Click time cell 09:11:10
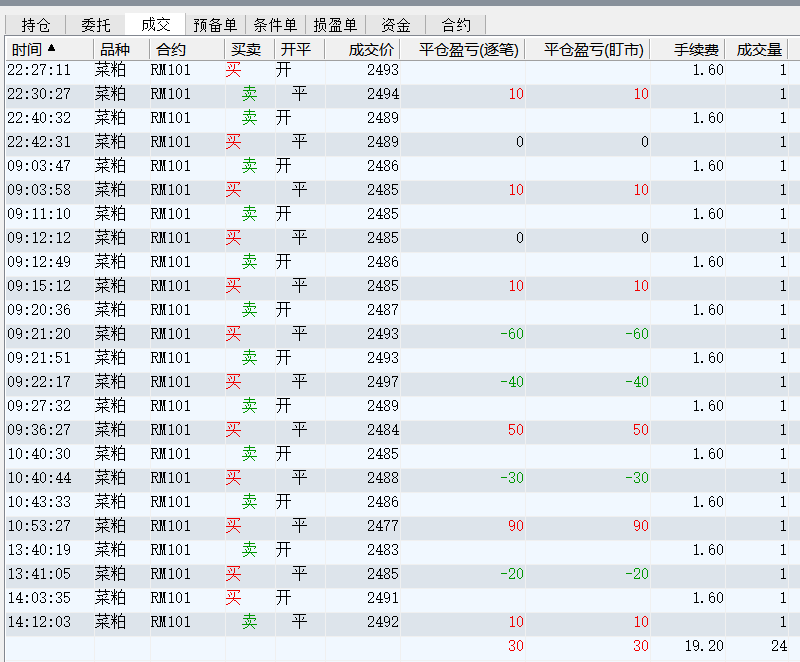This screenshot has height=662, width=800. (x=39, y=214)
